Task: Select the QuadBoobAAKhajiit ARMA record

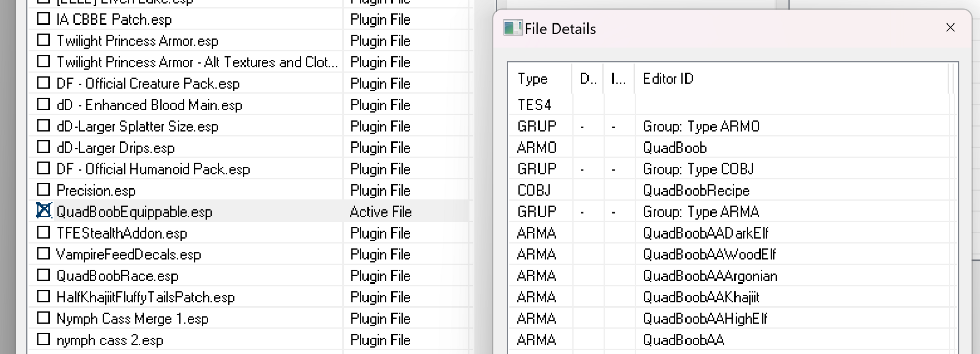Action: pos(701,297)
